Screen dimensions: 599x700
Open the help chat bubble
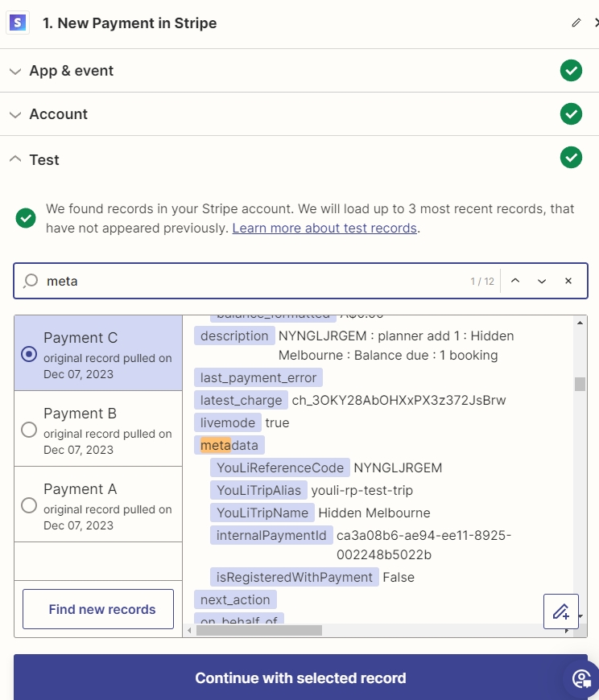582,679
